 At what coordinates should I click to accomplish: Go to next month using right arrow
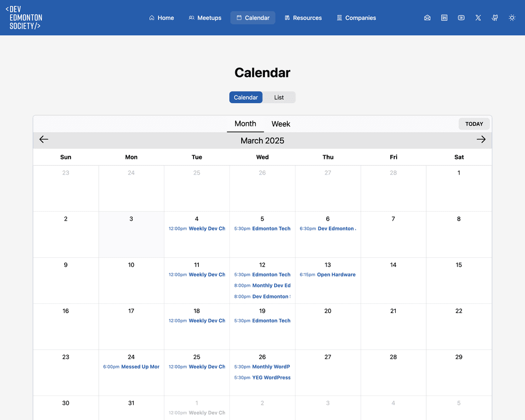[x=481, y=140]
